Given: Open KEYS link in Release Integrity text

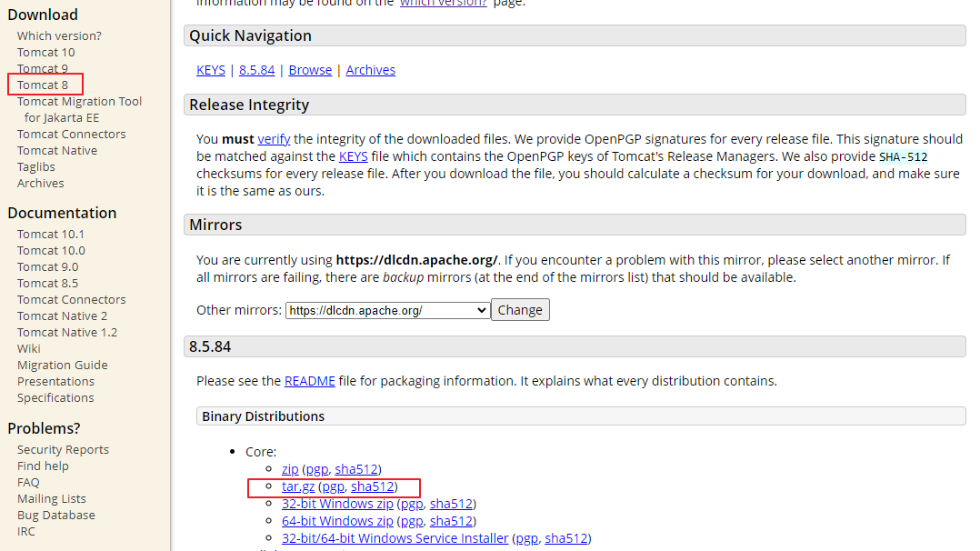Looking at the screenshot, I should [x=353, y=156].
